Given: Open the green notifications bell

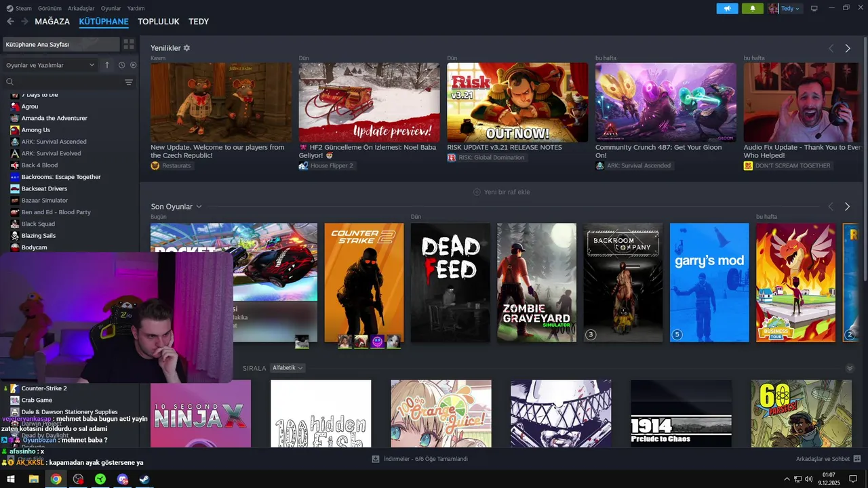Looking at the screenshot, I should click(753, 8).
